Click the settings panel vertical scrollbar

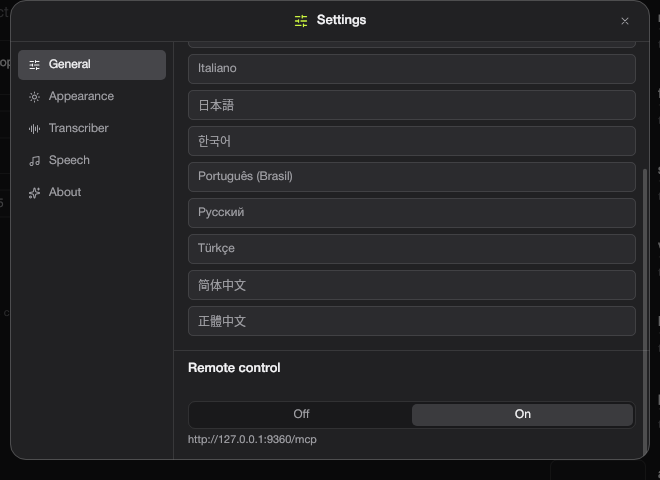coord(645,312)
